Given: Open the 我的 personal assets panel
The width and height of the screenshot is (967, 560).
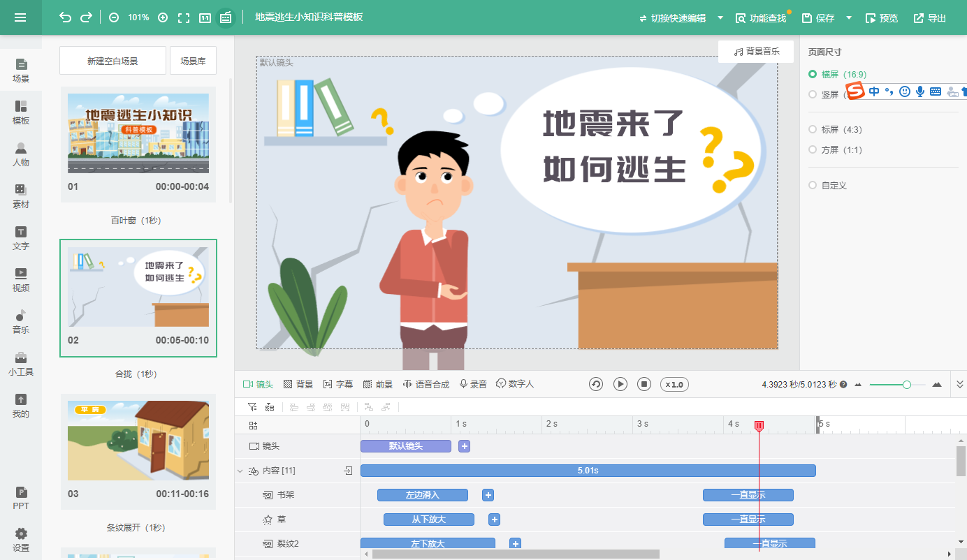Looking at the screenshot, I should (21, 406).
